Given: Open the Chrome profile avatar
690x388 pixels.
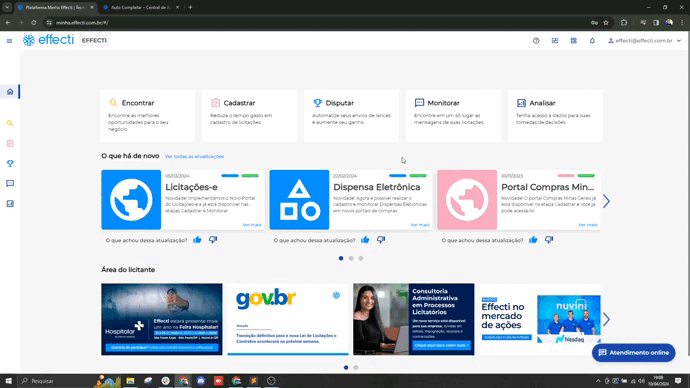Looking at the screenshot, I should tap(669, 22).
